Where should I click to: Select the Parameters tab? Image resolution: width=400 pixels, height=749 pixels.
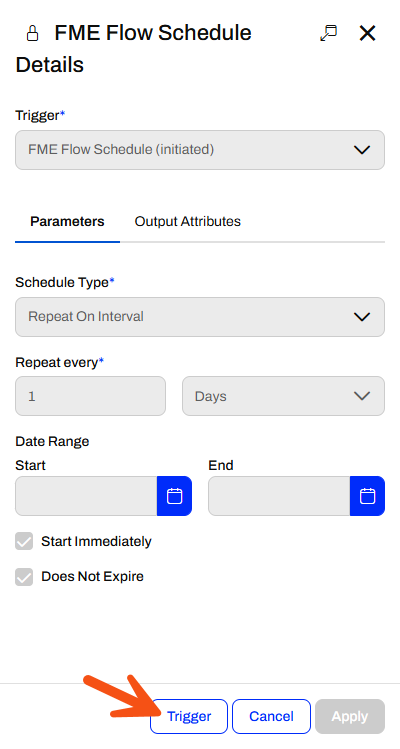(x=67, y=222)
